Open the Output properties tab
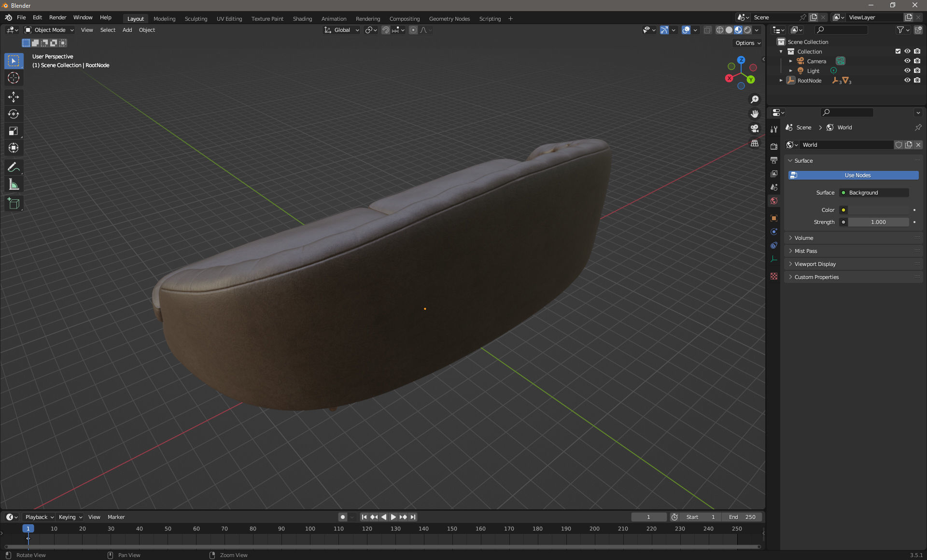The image size is (927, 560). (x=774, y=160)
